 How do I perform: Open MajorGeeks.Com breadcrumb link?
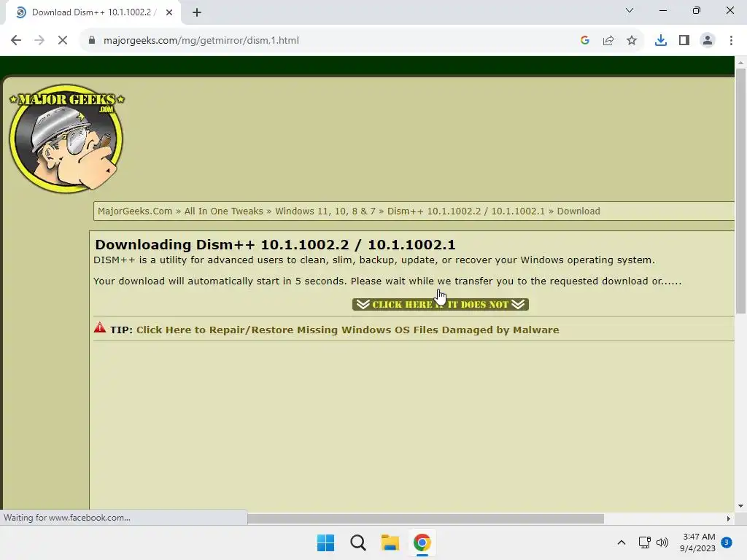pos(135,211)
